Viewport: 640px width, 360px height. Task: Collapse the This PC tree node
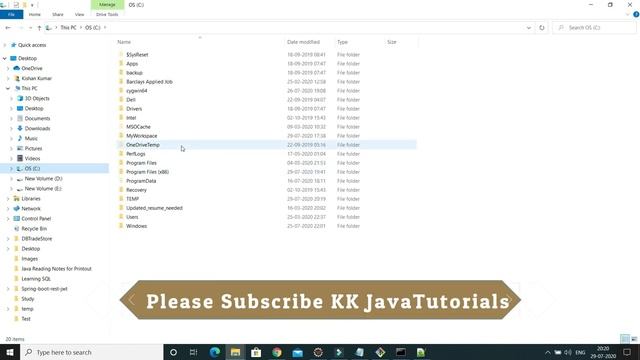click(x=8, y=88)
